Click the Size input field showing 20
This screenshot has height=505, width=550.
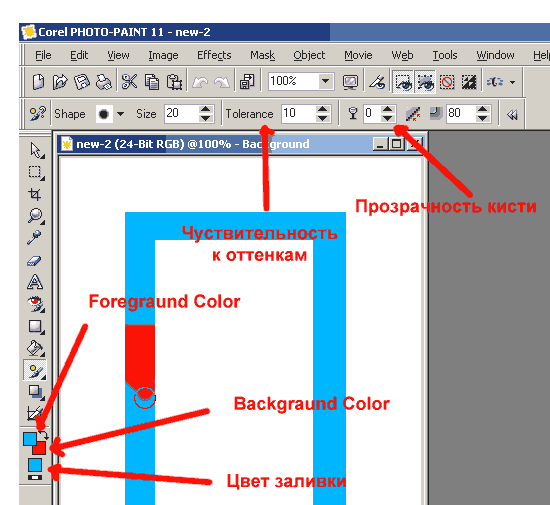click(182, 113)
